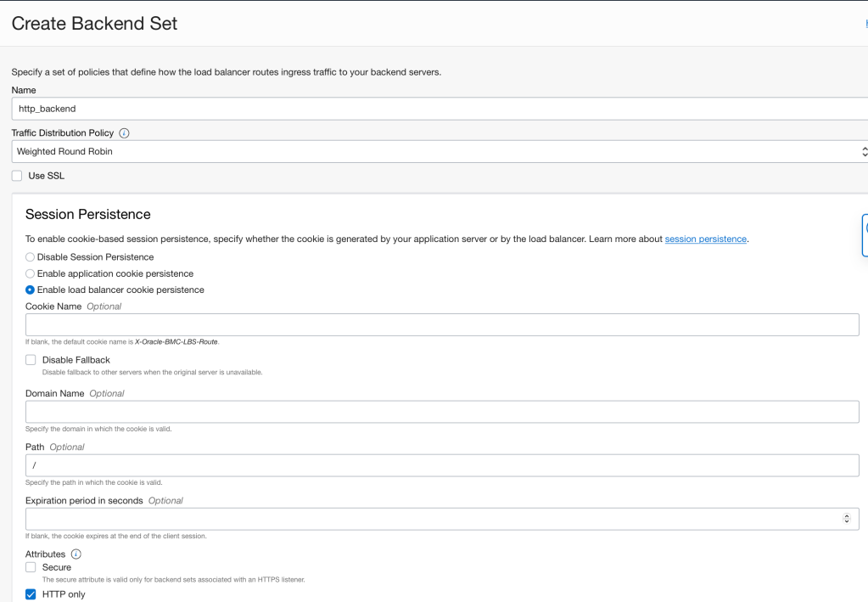Increase expiration period with the up arrow
Screen dimensions: 868x602
coord(846,515)
